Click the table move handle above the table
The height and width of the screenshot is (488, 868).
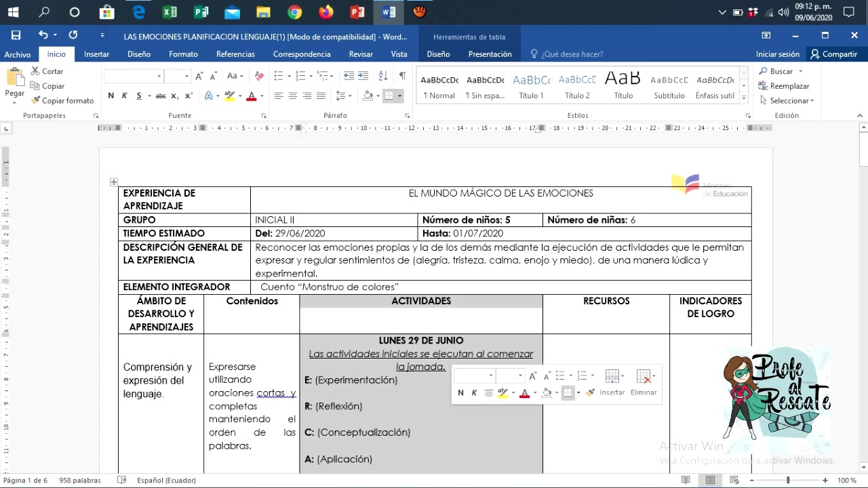114,182
